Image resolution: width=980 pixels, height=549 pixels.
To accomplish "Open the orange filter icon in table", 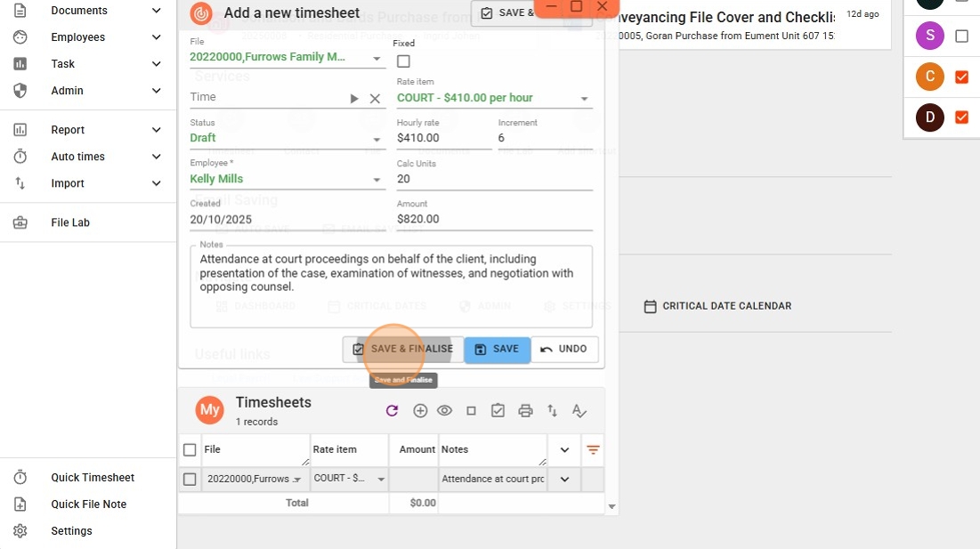I will click(x=593, y=450).
